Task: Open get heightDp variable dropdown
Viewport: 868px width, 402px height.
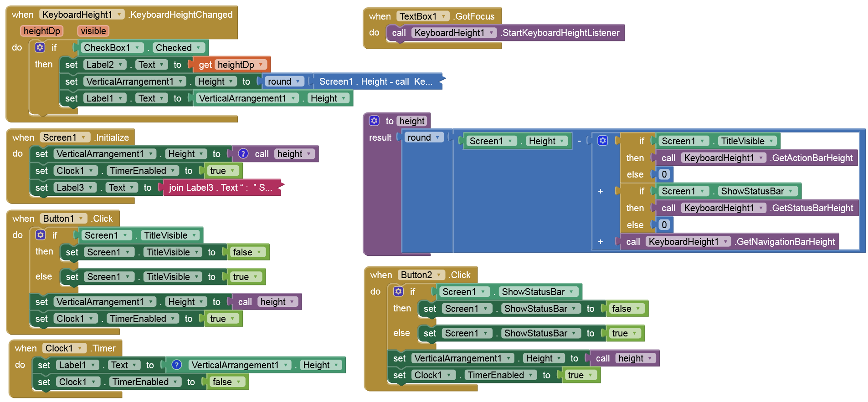Action: click(x=261, y=65)
